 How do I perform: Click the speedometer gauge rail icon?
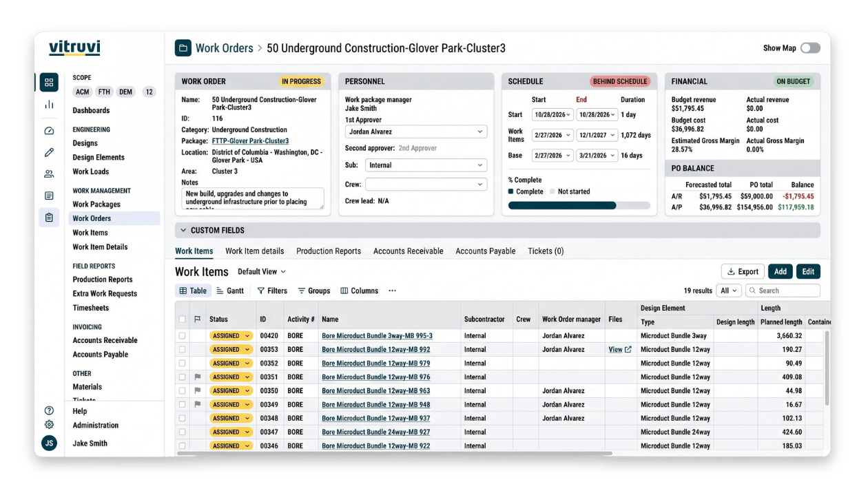(49, 131)
